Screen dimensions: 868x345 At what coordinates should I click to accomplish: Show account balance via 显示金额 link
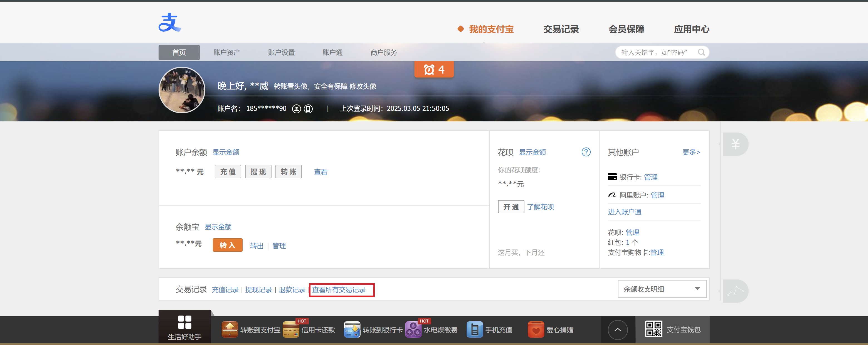pos(226,152)
